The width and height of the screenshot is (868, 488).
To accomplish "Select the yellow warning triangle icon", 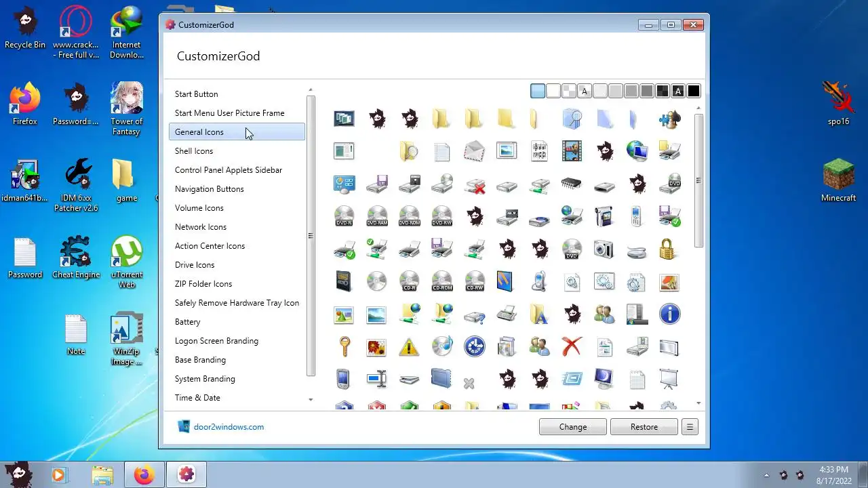I will coord(409,346).
